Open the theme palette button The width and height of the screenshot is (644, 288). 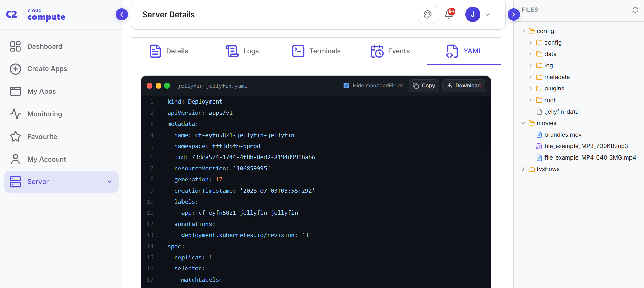coord(427,15)
